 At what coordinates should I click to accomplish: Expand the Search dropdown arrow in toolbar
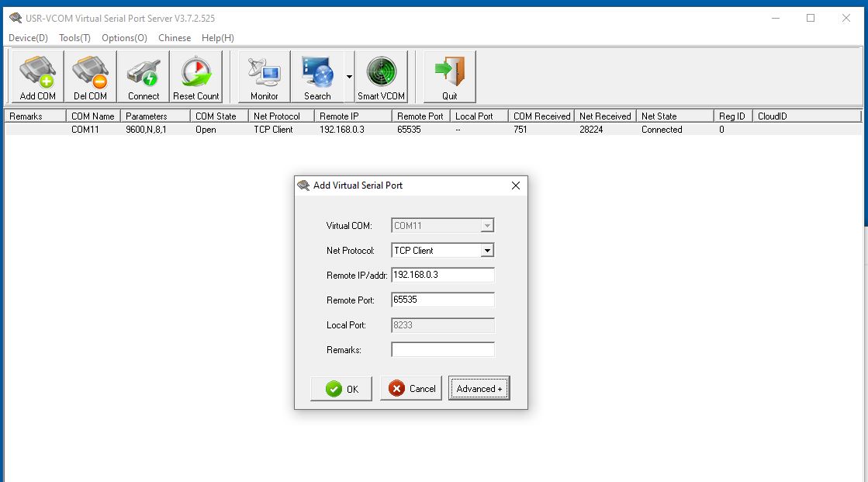pyautogui.click(x=349, y=77)
